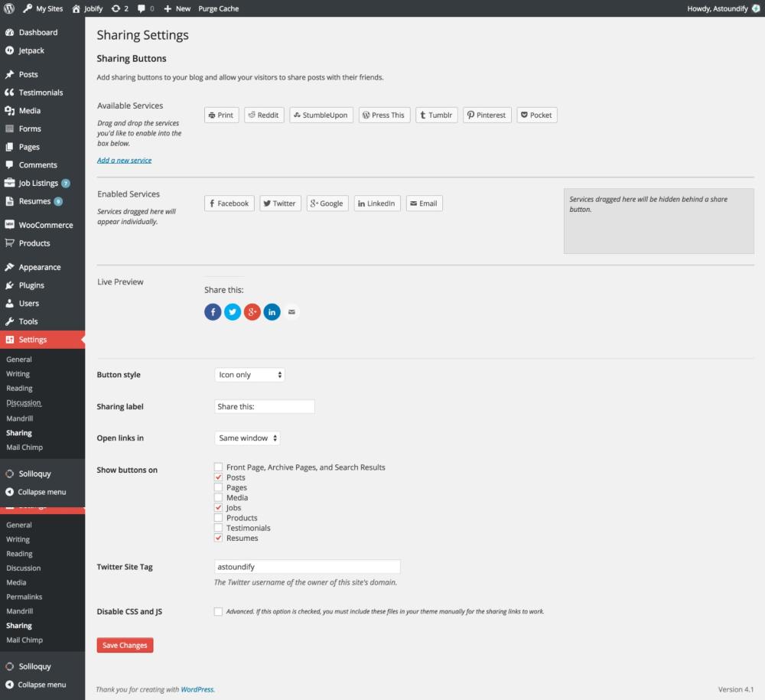Click the round Twitter icon in Live Preview
This screenshot has height=700, width=765.
(233, 311)
